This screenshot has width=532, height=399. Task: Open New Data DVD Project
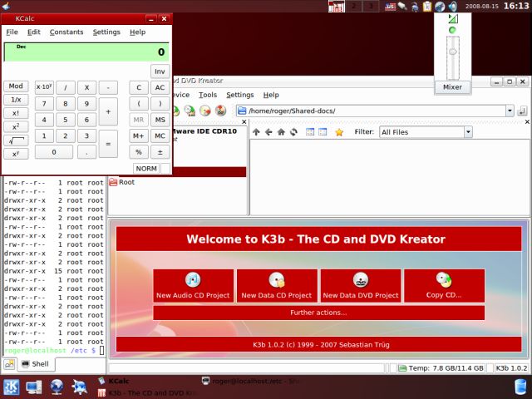coord(361,286)
